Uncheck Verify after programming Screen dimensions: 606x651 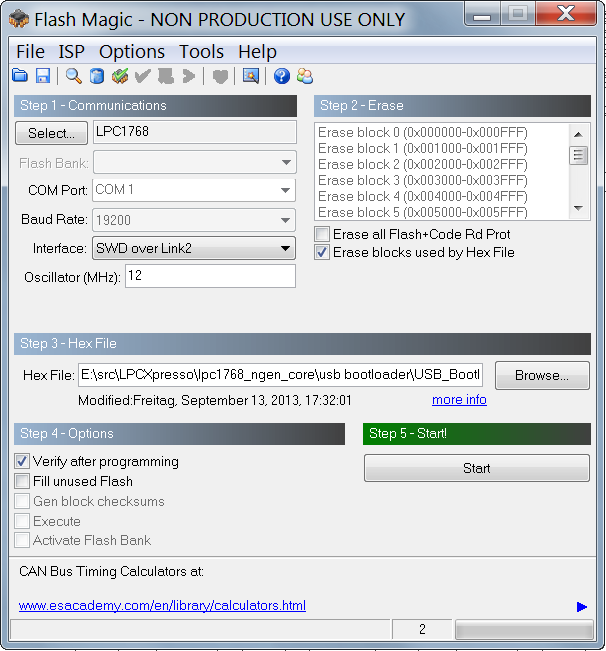(x=22, y=461)
